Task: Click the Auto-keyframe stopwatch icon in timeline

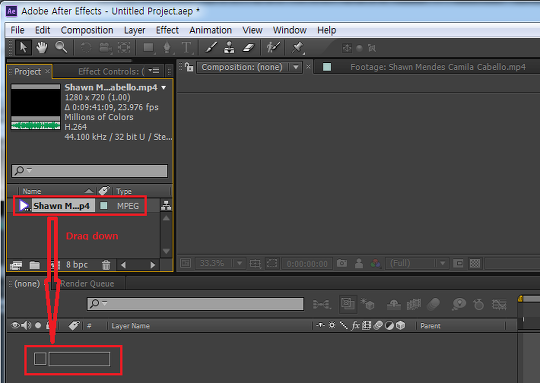Action: (479, 304)
